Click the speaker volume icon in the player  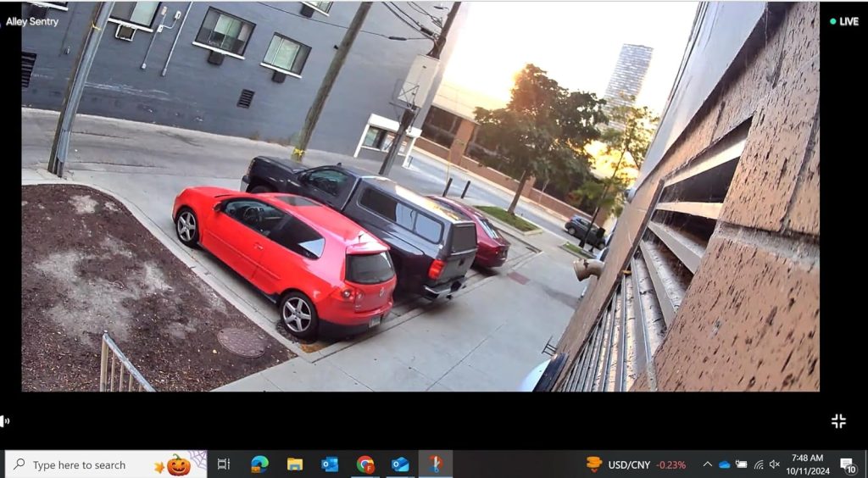[4, 421]
